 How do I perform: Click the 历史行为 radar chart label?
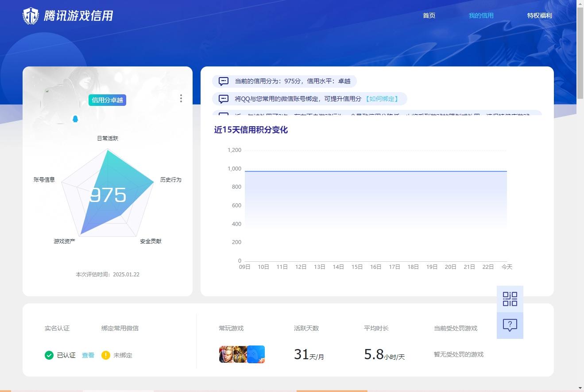pos(171,180)
